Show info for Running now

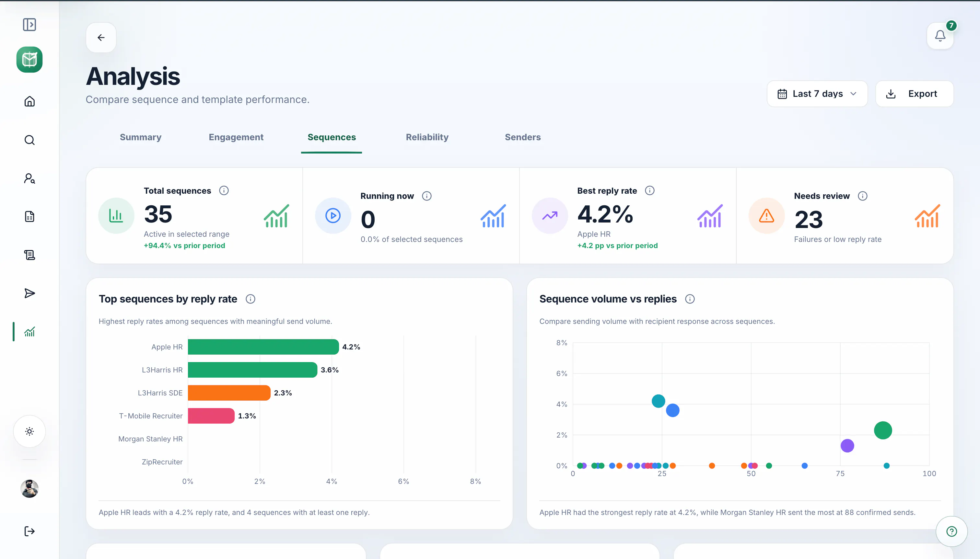pyautogui.click(x=427, y=196)
